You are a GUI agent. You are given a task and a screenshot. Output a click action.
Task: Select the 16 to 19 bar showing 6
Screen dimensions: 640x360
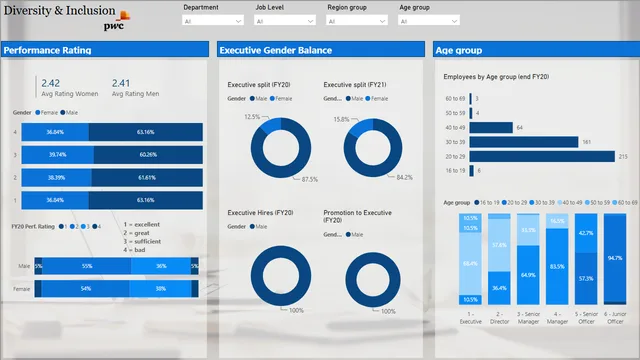471,171
